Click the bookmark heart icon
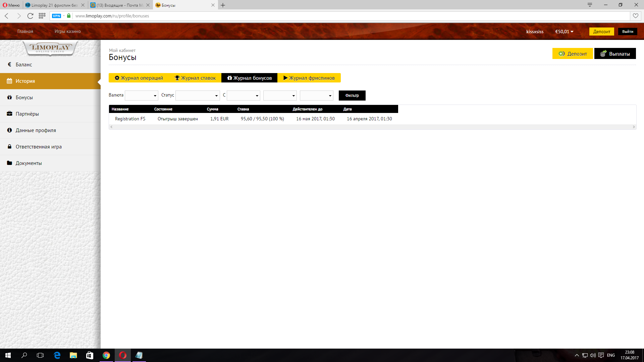644x362 pixels. point(635,16)
